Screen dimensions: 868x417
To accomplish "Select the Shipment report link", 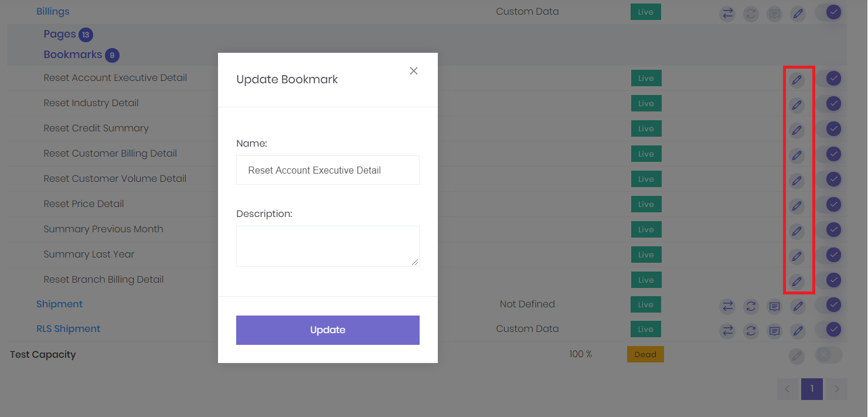I will click(x=59, y=304).
